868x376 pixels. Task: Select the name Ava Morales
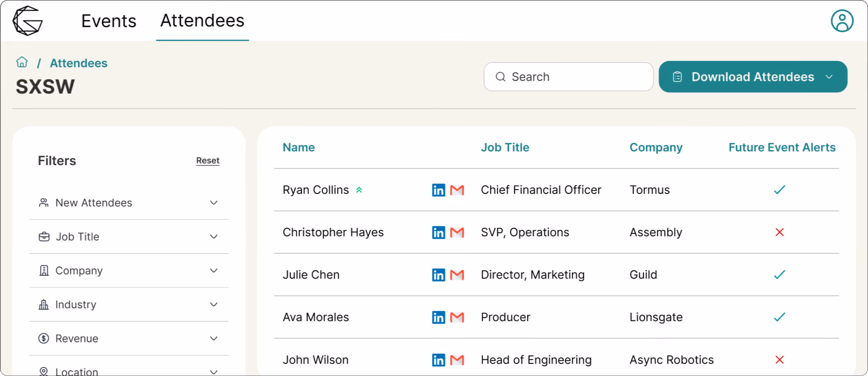pyautogui.click(x=316, y=317)
